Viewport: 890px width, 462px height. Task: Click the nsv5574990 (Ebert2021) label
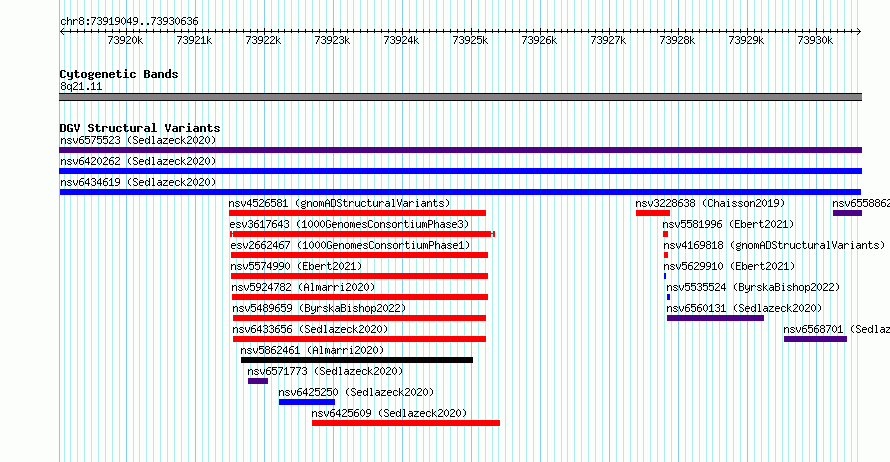296,266
